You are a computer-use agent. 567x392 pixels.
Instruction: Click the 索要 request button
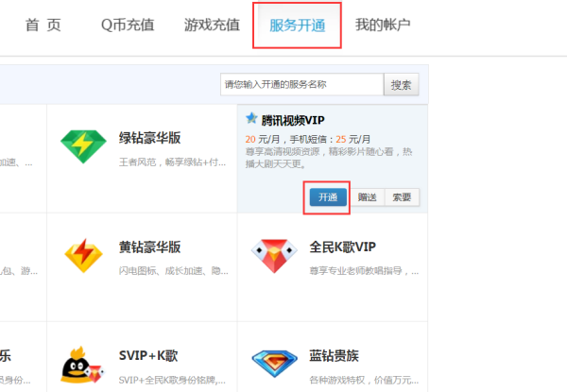tap(402, 197)
